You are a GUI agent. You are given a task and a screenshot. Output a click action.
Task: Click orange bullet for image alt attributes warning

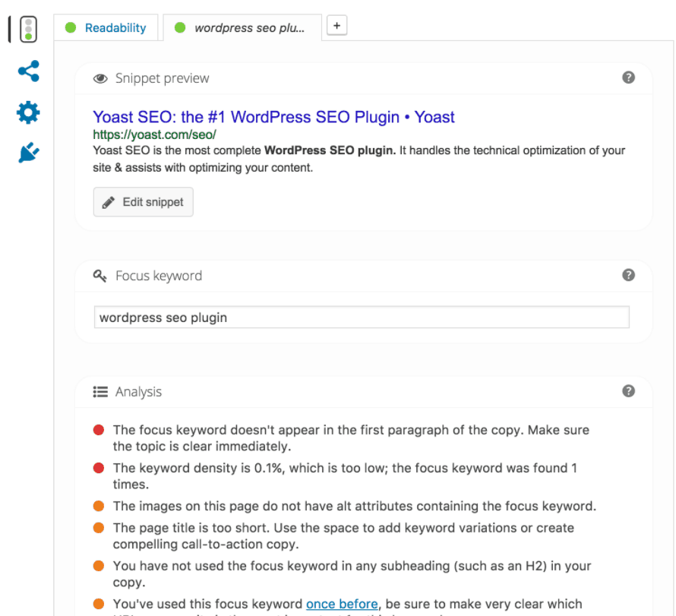(99, 506)
